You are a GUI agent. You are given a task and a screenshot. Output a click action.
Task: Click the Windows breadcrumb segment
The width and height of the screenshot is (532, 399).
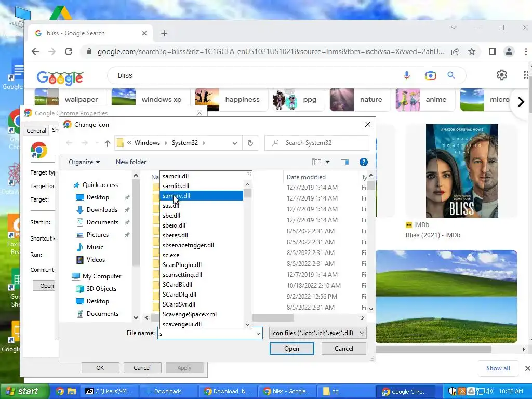(147, 143)
